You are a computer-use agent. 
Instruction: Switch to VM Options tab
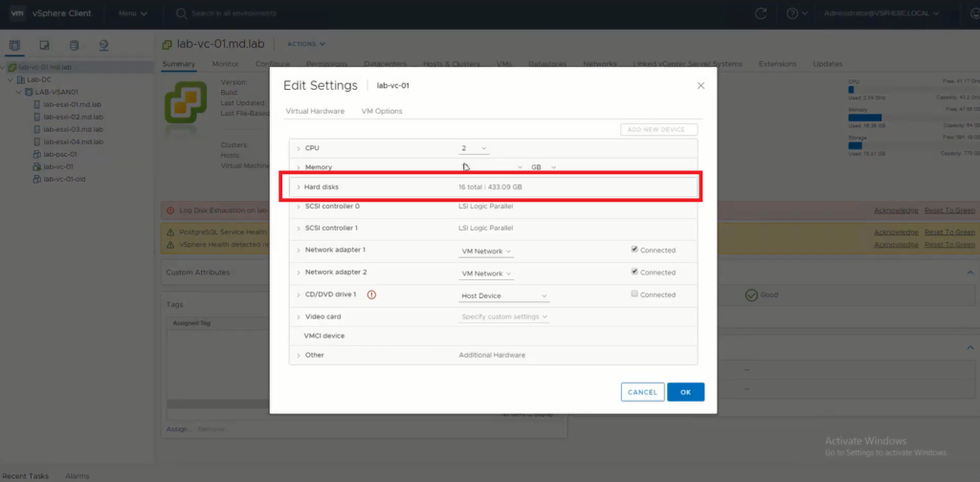(382, 111)
